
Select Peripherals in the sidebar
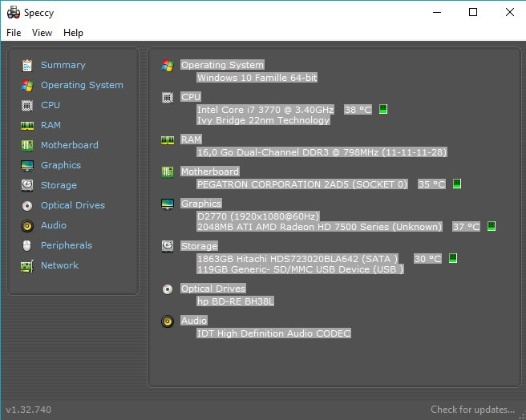[x=67, y=245]
